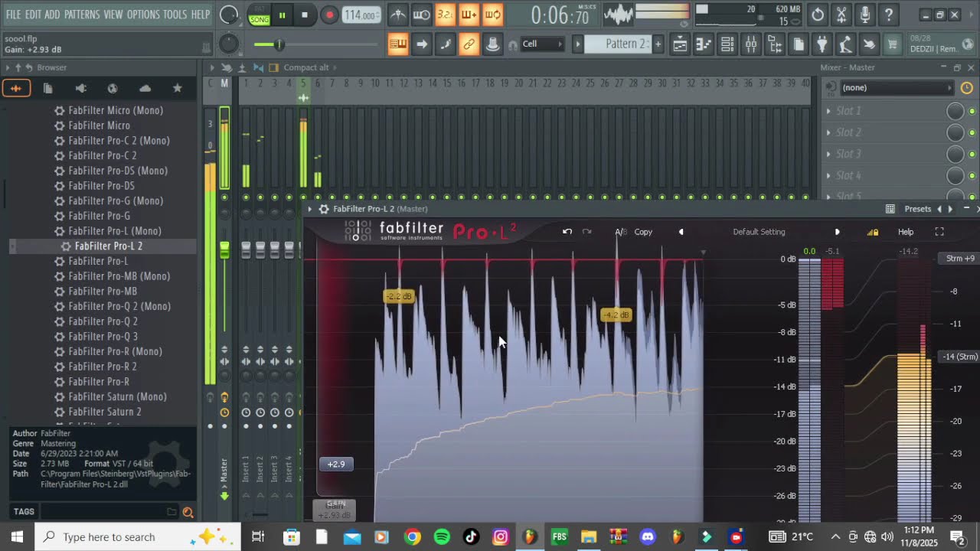Image resolution: width=980 pixels, height=551 pixels.
Task: Open the FILE menu
Action: point(13,15)
